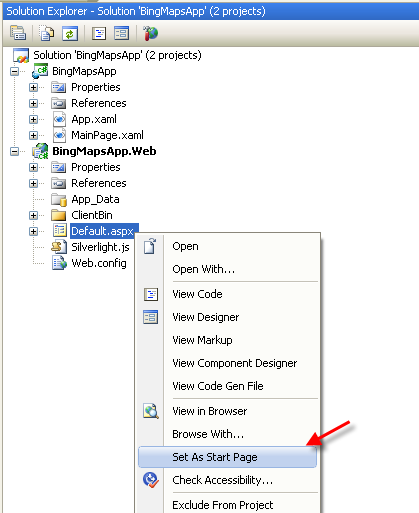Click BingMapsApp Properties folder icon

(59, 87)
